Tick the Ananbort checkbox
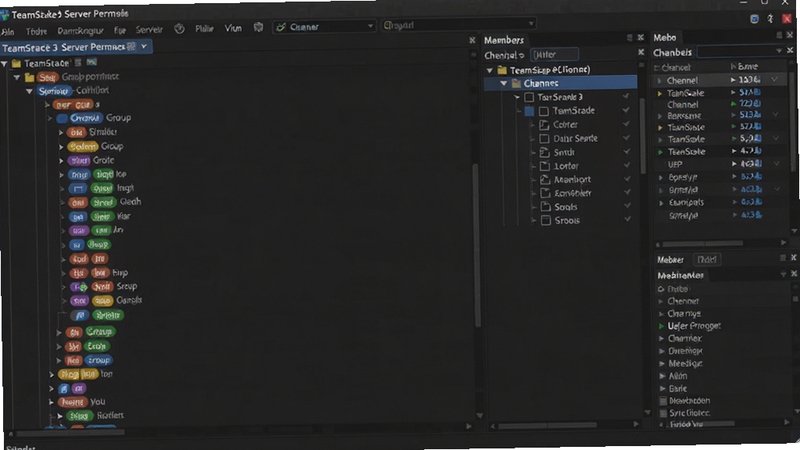The width and height of the screenshot is (800, 450). (545, 180)
